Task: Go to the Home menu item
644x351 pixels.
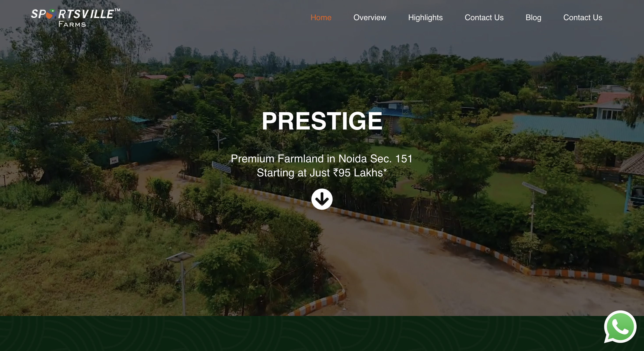Action: tap(321, 18)
